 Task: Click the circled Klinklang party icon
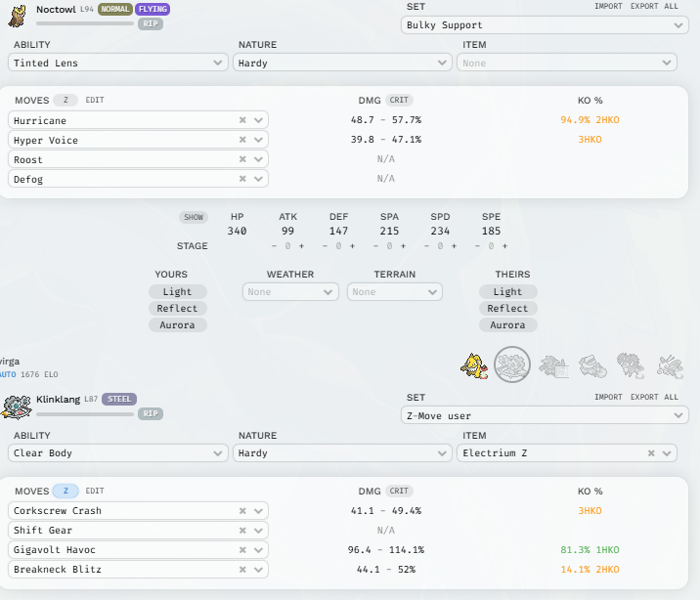(512, 365)
